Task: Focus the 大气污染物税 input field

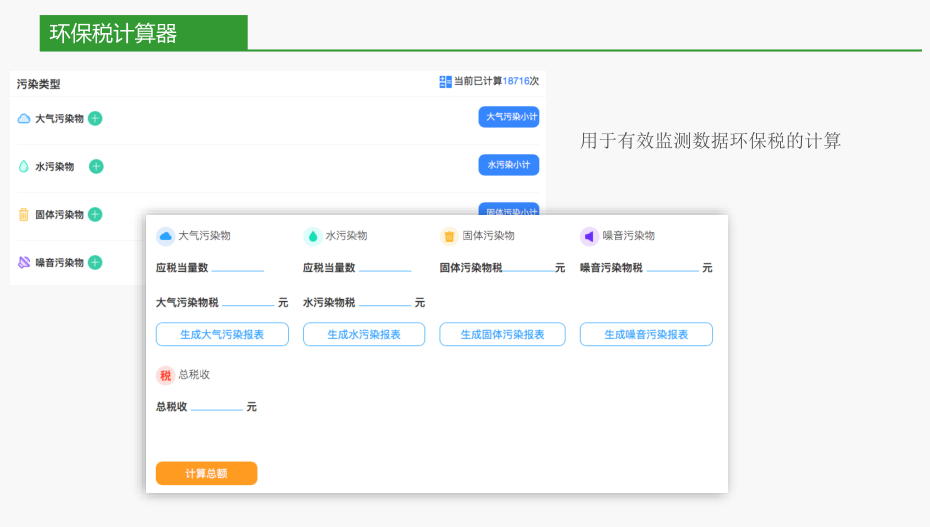Action: tap(248, 301)
